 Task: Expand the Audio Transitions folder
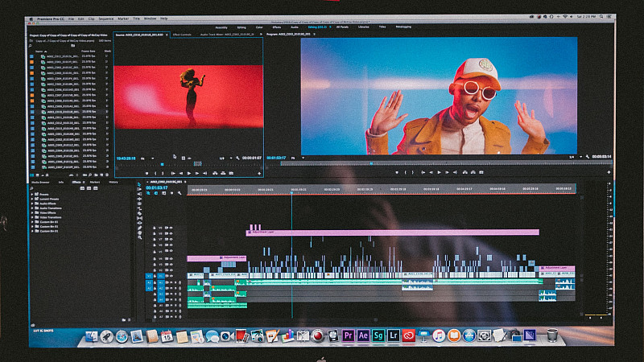click(32, 208)
